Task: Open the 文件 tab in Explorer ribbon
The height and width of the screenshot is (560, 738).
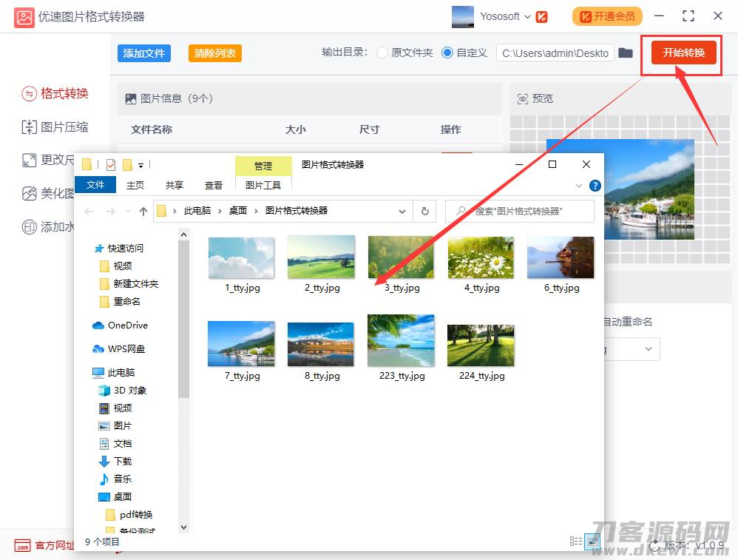Action: point(95,185)
